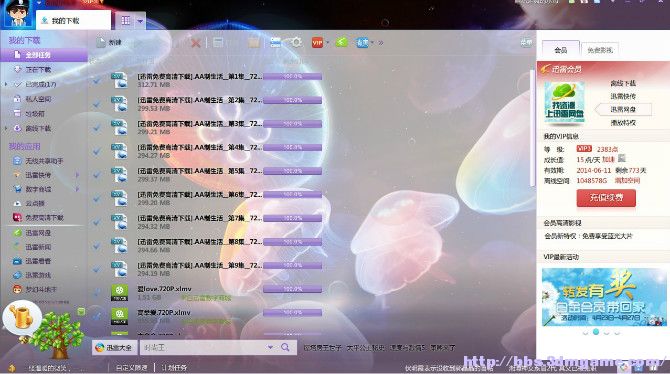Click the red X delete task icon
The width and height of the screenshot is (670, 374).
[196, 43]
